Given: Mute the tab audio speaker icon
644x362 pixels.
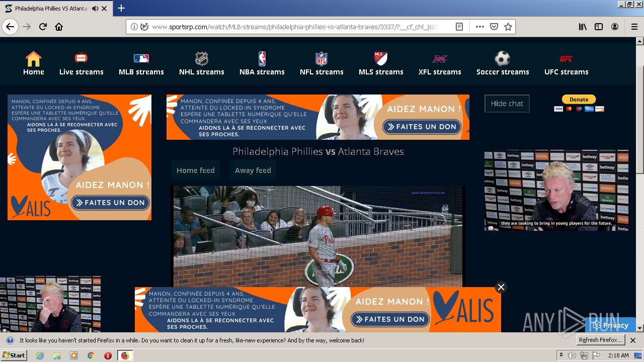Looking at the screenshot, I should pos(95,9).
